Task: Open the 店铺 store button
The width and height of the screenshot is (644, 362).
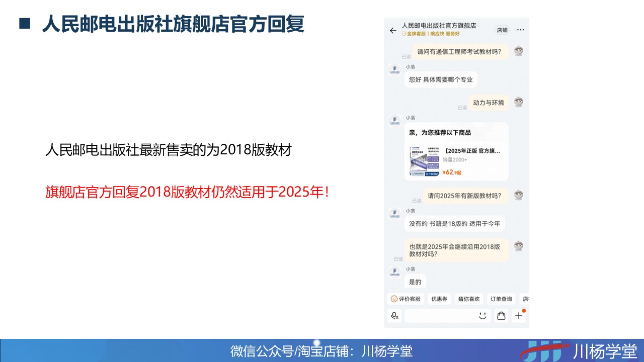Action: (502, 30)
